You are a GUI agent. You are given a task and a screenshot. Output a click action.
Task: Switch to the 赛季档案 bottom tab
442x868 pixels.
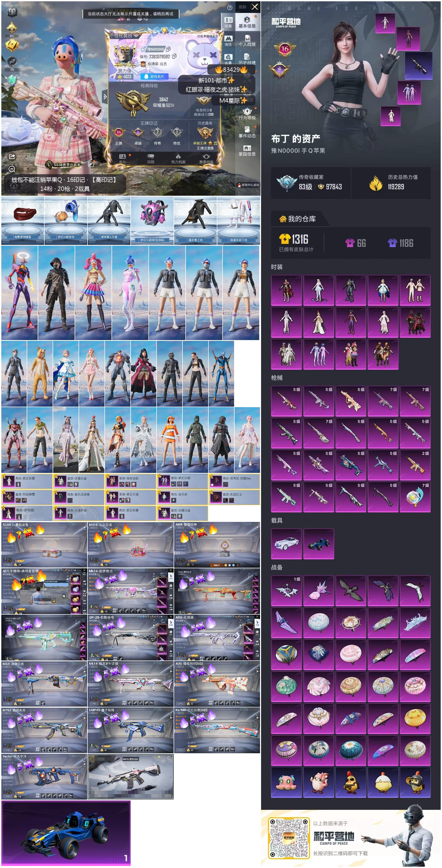tap(206, 159)
